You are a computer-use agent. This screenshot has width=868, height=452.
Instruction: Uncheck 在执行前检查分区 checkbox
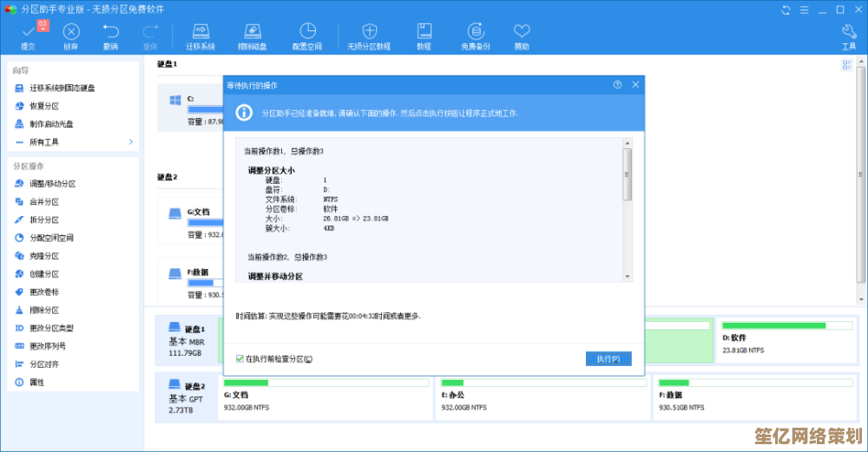pos(240,358)
